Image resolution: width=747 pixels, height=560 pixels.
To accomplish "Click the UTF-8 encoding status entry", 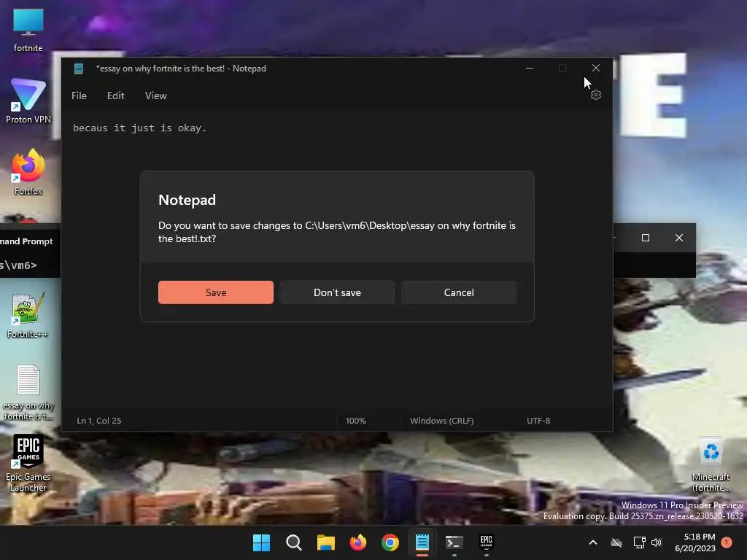I will [538, 421].
